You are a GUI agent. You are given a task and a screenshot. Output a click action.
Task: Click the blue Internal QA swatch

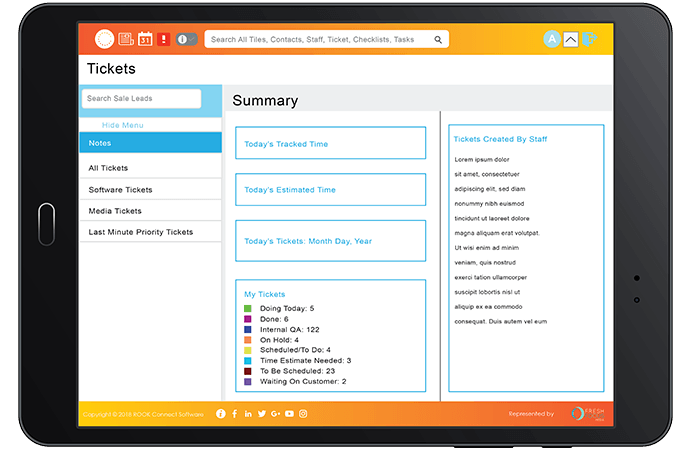[248, 329]
